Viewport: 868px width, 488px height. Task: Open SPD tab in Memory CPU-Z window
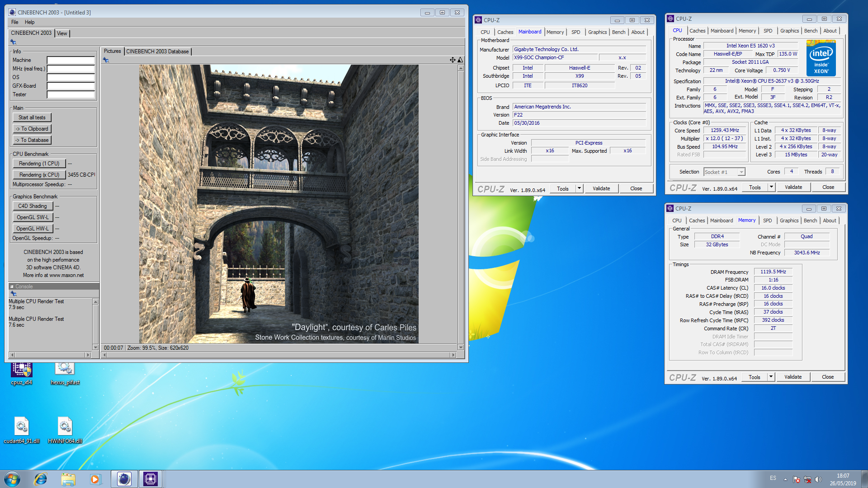pos(767,221)
